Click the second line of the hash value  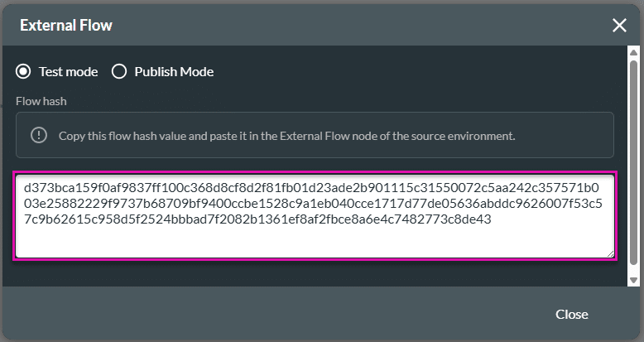[315, 204]
